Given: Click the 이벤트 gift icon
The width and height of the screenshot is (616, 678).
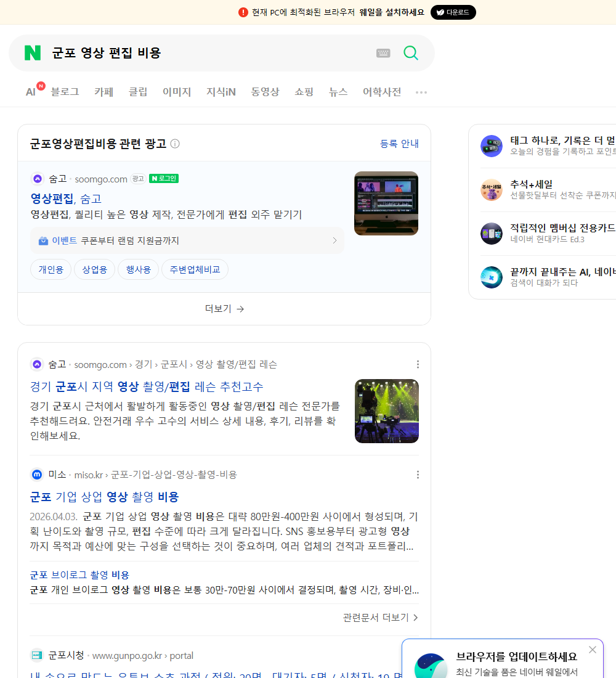Looking at the screenshot, I should tap(43, 240).
